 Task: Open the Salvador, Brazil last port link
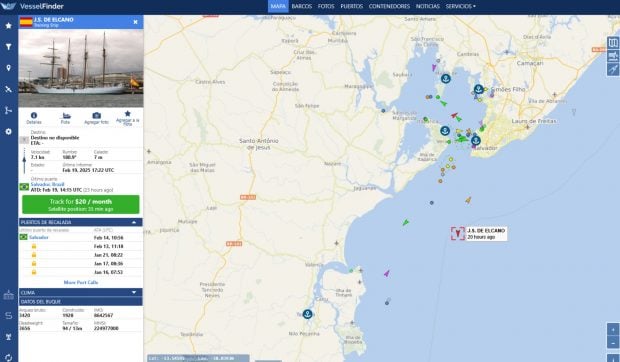(x=47, y=185)
